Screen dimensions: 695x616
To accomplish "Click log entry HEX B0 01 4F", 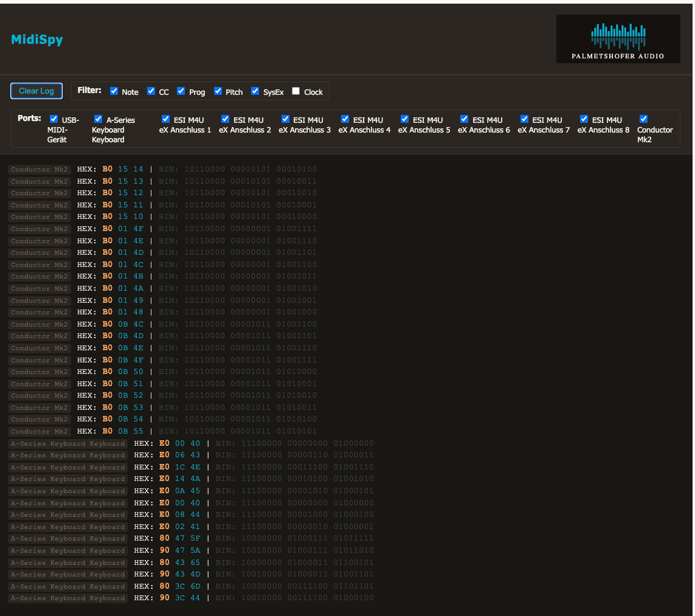I will (x=163, y=229).
